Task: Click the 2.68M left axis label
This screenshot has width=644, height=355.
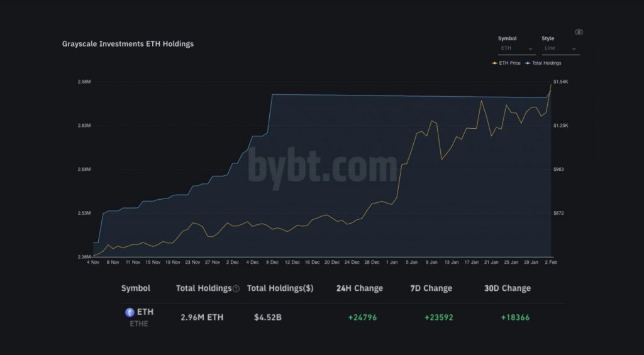Action: click(84, 170)
